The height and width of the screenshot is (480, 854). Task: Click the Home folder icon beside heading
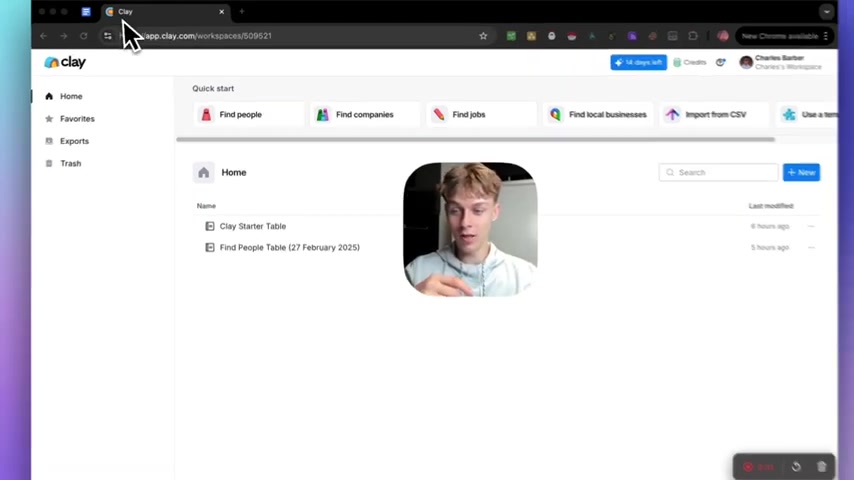click(204, 173)
